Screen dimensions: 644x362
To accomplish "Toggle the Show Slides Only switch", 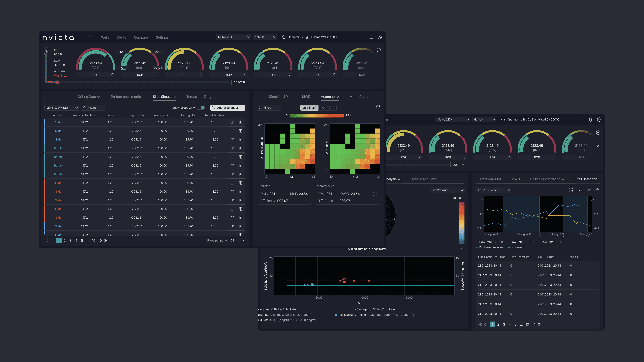I will pyautogui.click(x=201, y=108).
